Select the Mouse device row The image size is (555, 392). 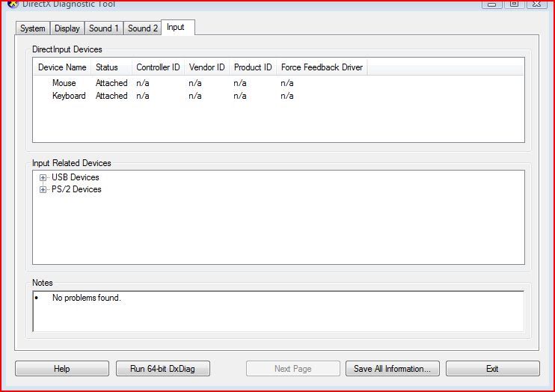pyautogui.click(x=64, y=83)
